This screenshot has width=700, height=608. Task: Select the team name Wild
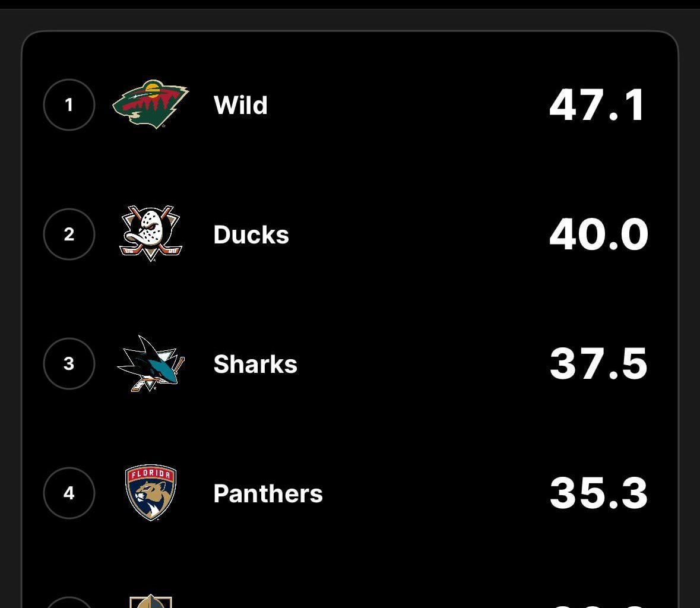pyautogui.click(x=240, y=105)
